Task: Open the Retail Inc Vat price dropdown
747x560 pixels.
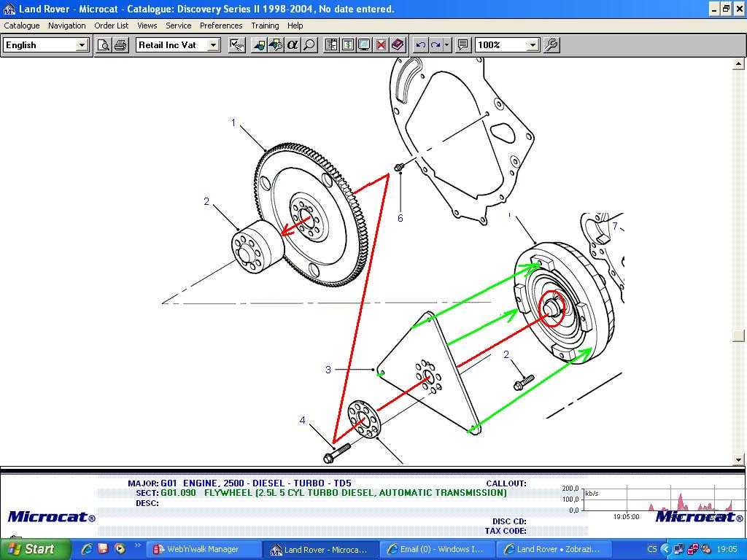Action: point(213,45)
